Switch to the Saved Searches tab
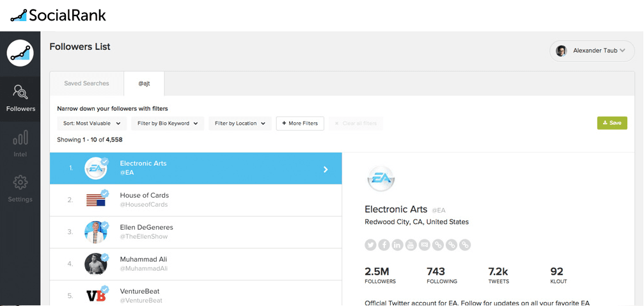 87,83
